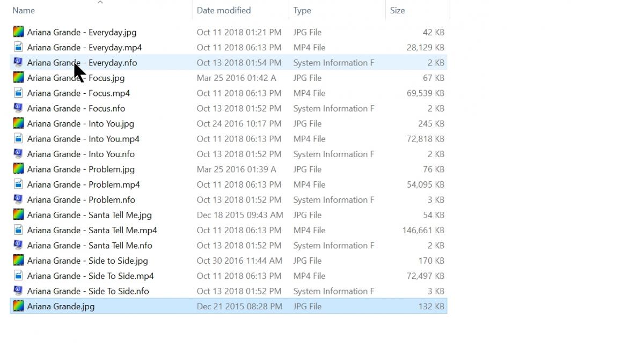Viewport: 644px width, 356px height.
Task: Select file name Ariana Grande - Everyday.jpg
Action: [x=82, y=32]
